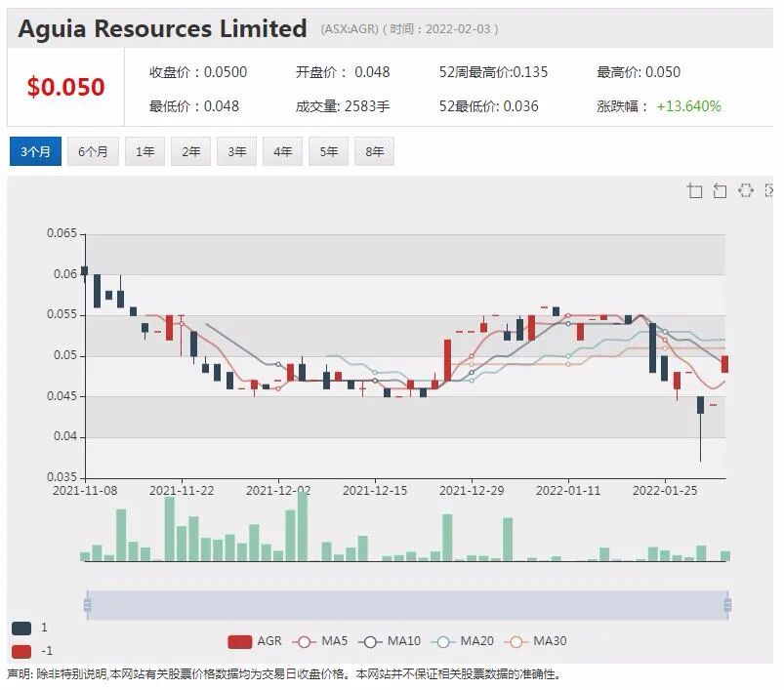Switch to the 3个月 range tab
Screen dimensions: 784x690
click(35, 151)
